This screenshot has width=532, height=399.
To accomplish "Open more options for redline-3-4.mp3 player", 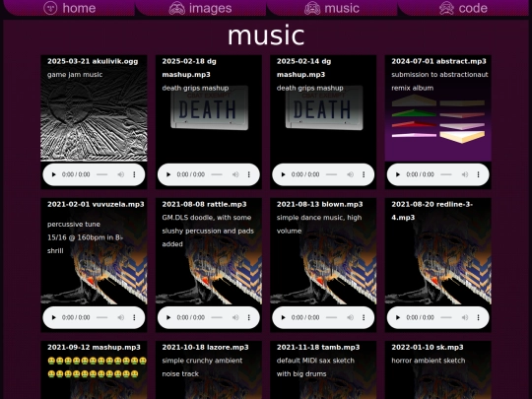I will [479, 317].
